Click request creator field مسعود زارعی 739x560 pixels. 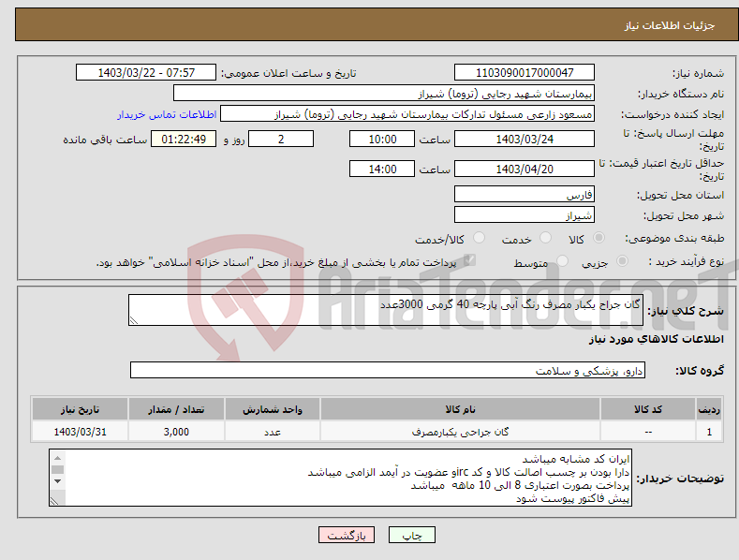[x=407, y=114]
